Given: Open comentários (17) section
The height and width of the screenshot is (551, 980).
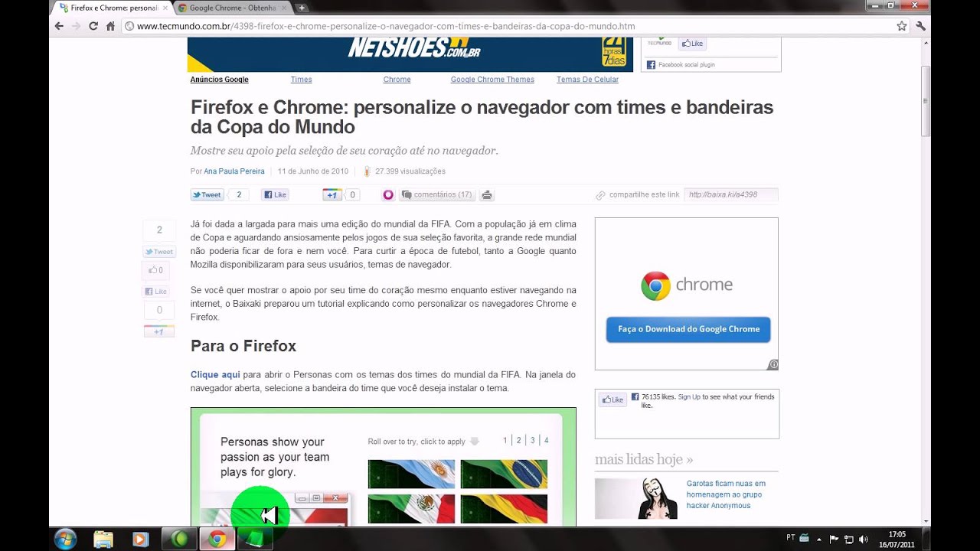Looking at the screenshot, I should [436, 195].
